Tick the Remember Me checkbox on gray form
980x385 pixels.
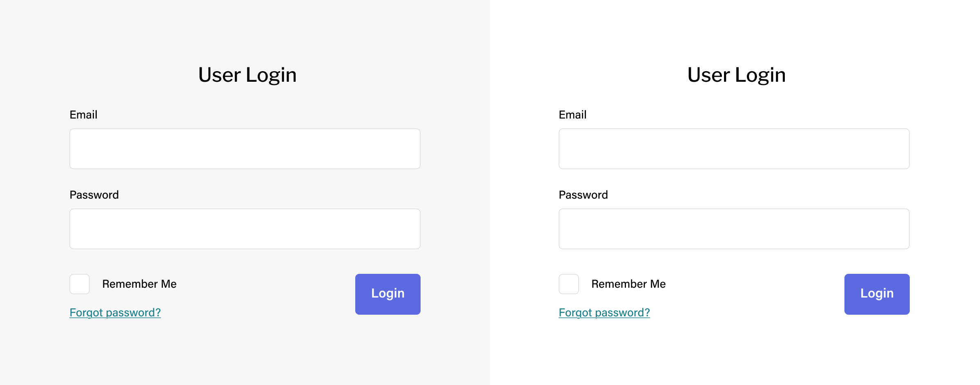(x=80, y=284)
